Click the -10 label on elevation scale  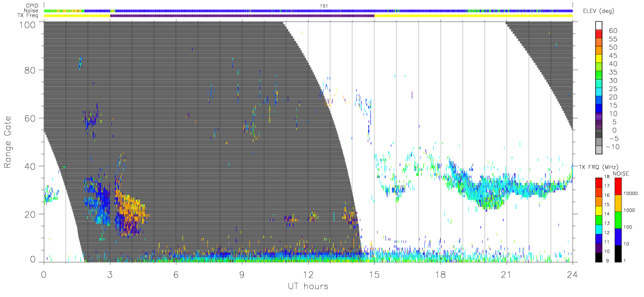point(612,147)
